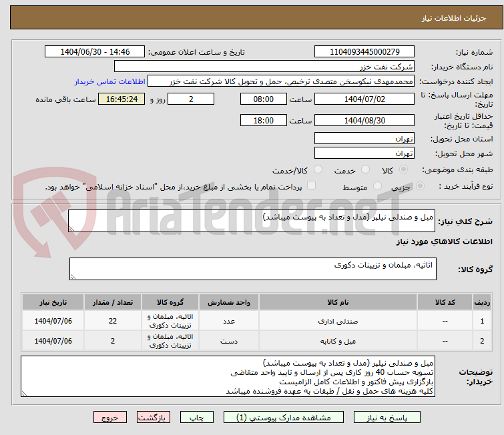Click price validity date 1404/08/30

(x=364, y=120)
